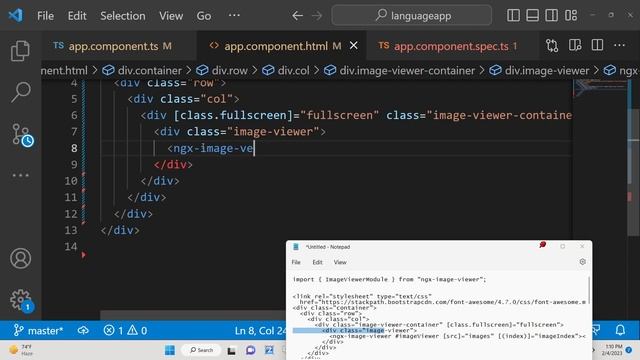Click line number 10 in the gutter

coord(71,181)
